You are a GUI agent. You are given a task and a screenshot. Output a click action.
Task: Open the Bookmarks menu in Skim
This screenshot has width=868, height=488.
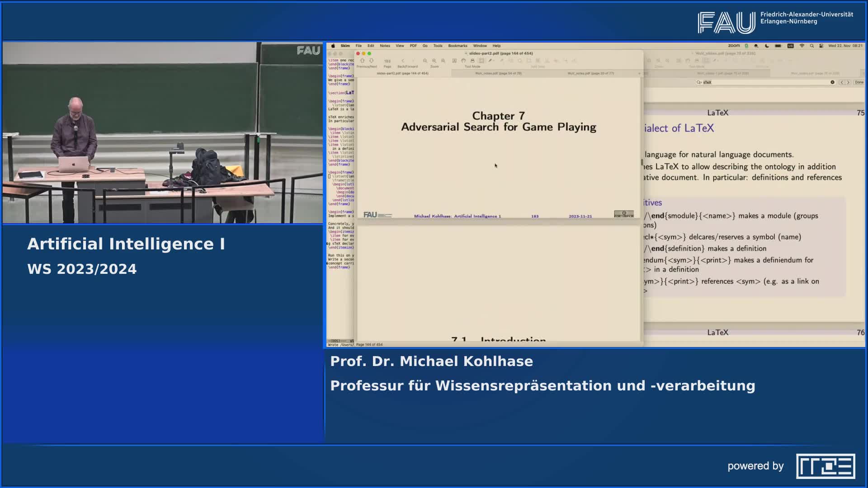coord(458,46)
